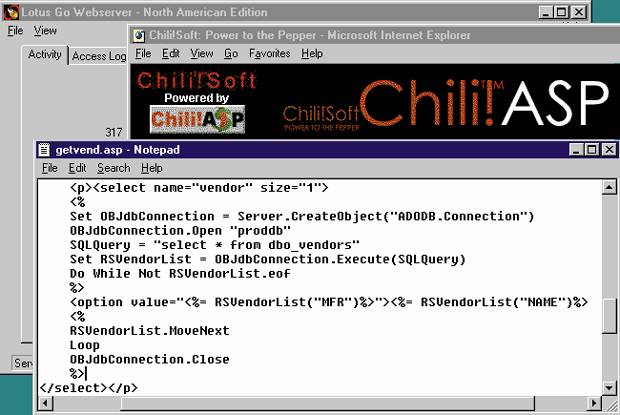The image size is (620, 415).
Task: Open Internet Explorer Go menu
Action: (x=231, y=53)
